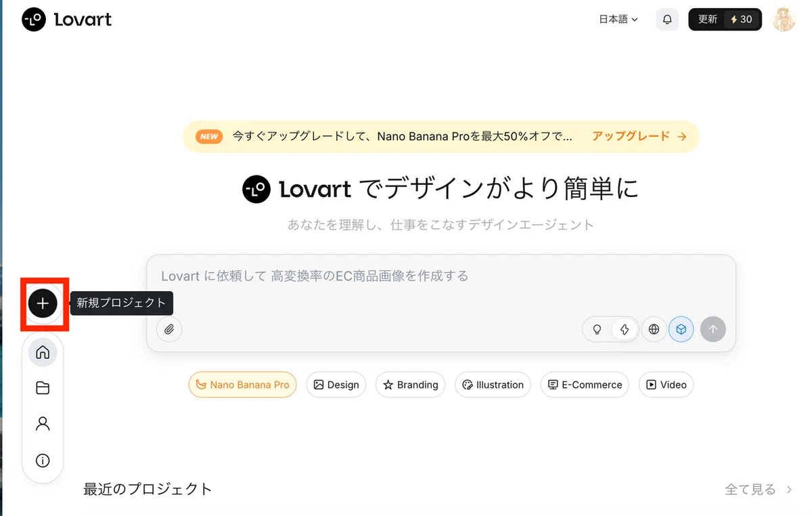The width and height of the screenshot is (812, 516).
Task: Toggle the lightning fast mode
Action: coord(625,330)
